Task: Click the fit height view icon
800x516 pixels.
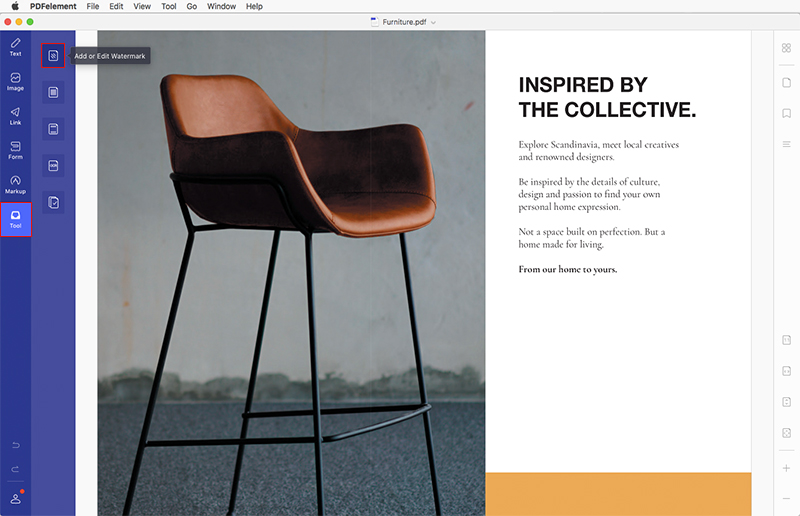Action: coord(786,402)
